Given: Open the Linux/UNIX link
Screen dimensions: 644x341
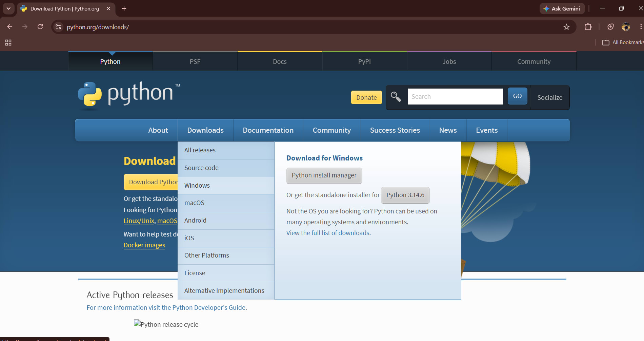Looking at the screenshot, I should [139, 221].
